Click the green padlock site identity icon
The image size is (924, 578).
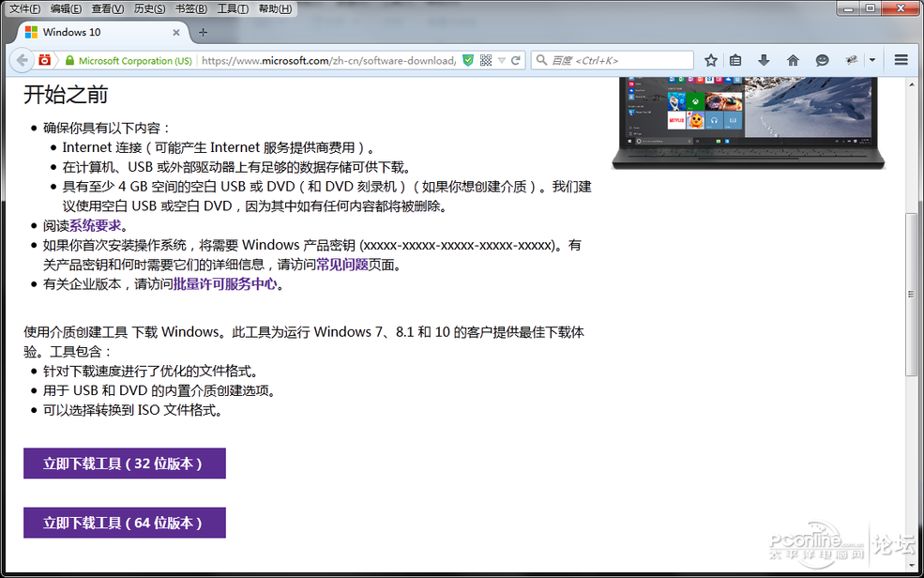69,60
